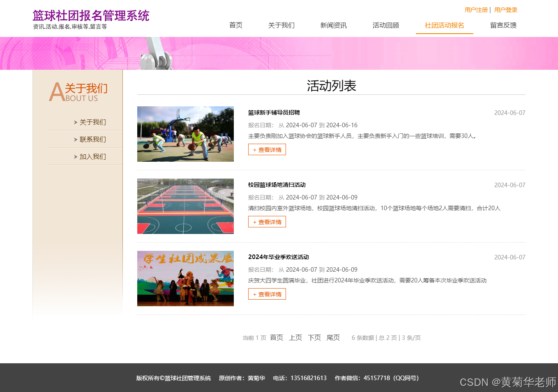Open 联系我们 in the left sidebar
558x392 pixels.
point(93,139)
